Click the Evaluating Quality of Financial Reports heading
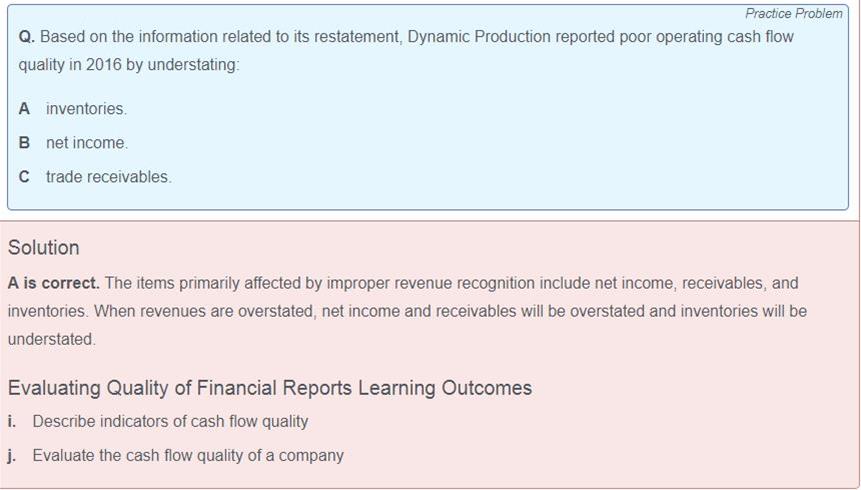861x490 pixels. pyautogui.click(x=270, y=388)
